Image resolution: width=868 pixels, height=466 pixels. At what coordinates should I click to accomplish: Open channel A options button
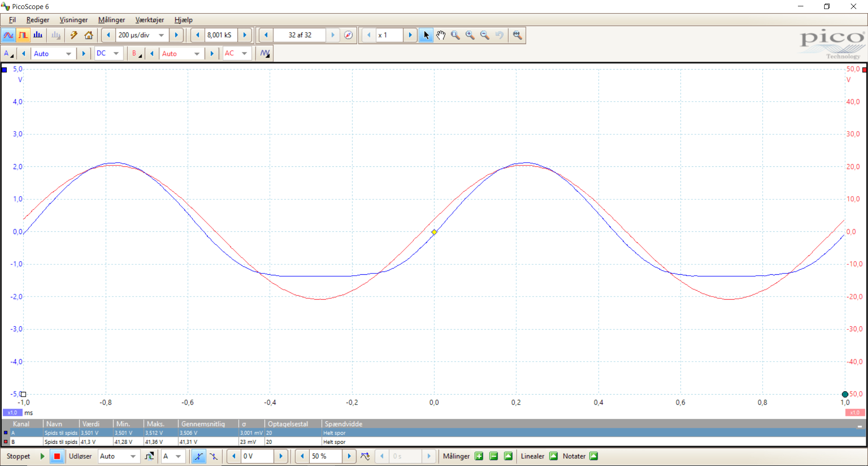tap(8, 53)
